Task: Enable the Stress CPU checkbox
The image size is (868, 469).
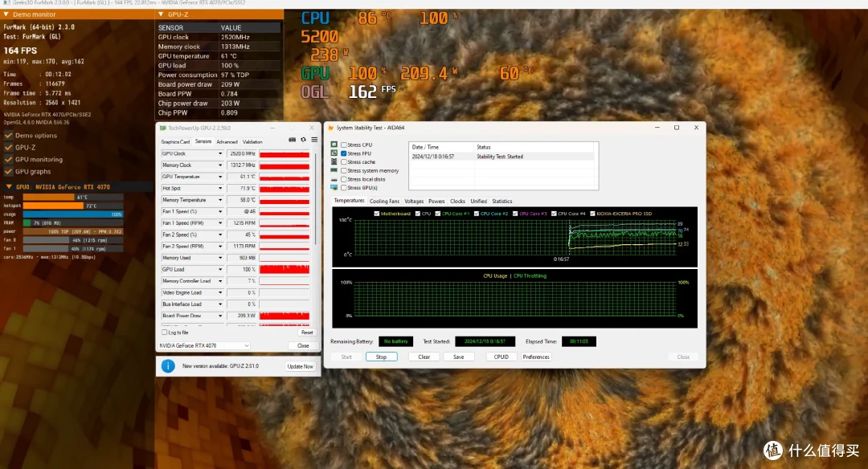Action: pyautogui.click(x=344, y=145)
